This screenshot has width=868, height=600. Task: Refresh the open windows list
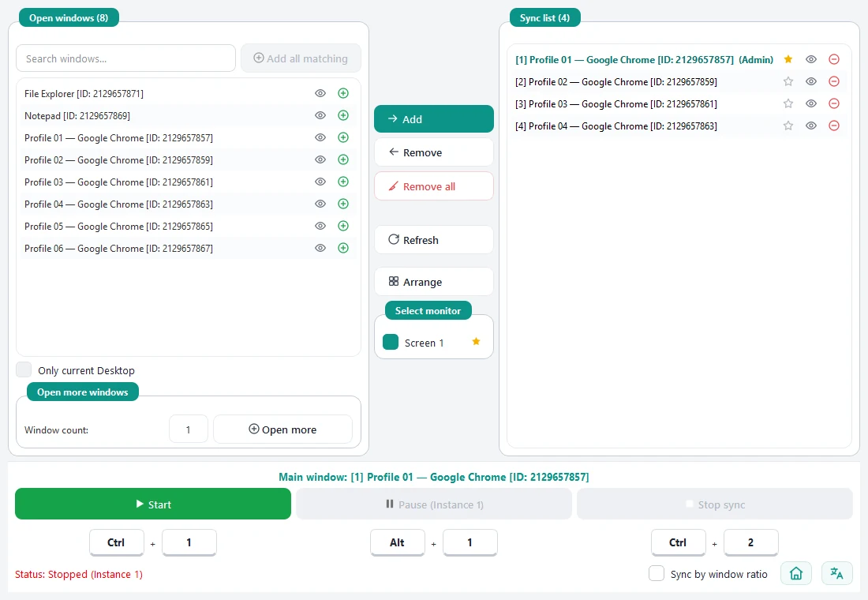pos(434,240)
